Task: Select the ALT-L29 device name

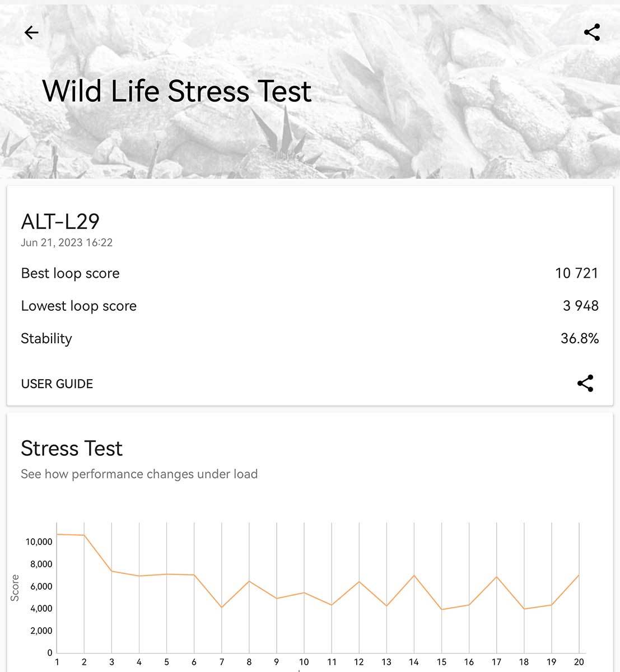Action: point(59,222)
